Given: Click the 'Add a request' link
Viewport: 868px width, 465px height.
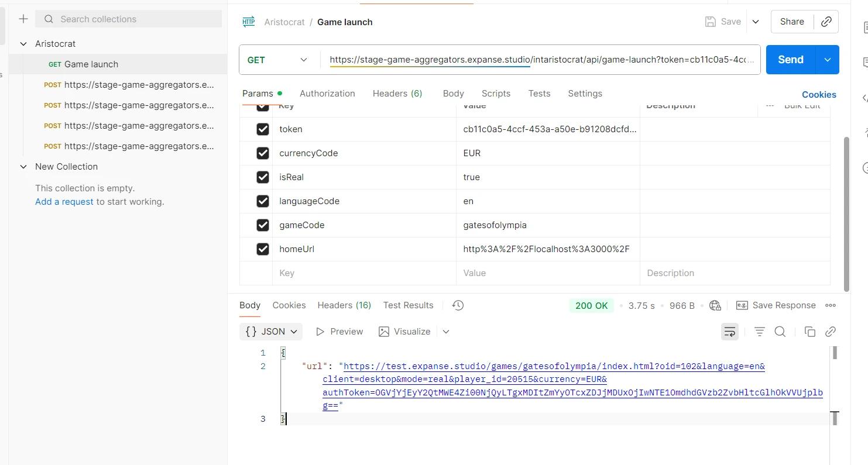Looking at the screenshot, I should tap(64, 202).
